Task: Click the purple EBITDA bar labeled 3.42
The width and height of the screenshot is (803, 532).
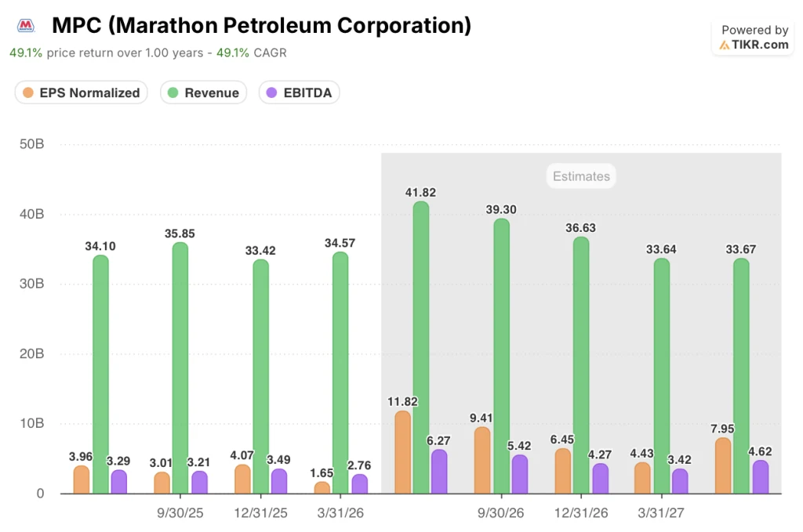Action: coord(680,481)
